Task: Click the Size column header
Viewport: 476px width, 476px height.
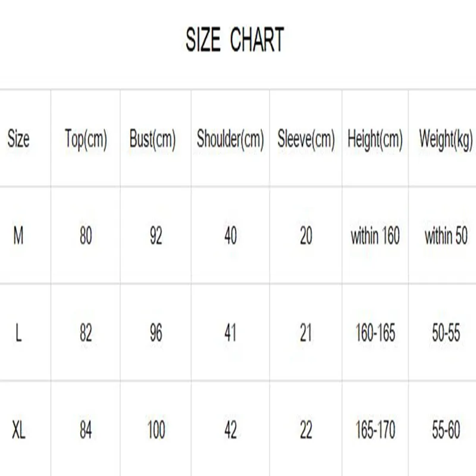Action: coord(18,140)
